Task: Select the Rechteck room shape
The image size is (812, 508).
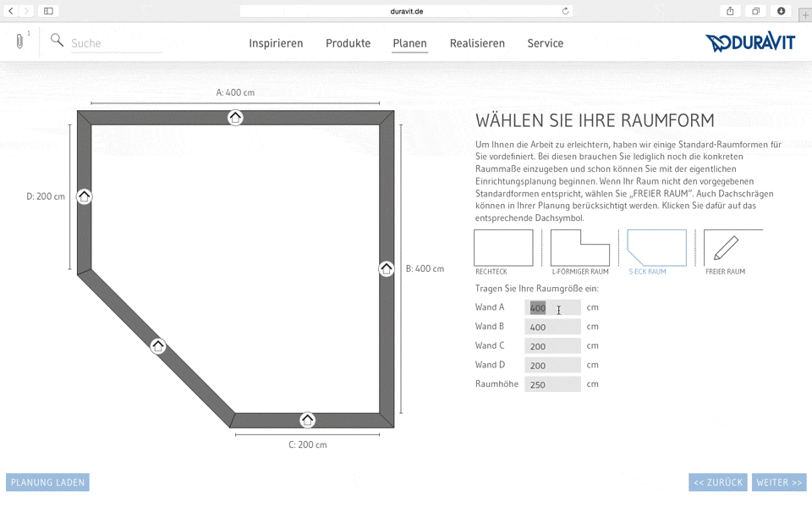Action: 503,248
